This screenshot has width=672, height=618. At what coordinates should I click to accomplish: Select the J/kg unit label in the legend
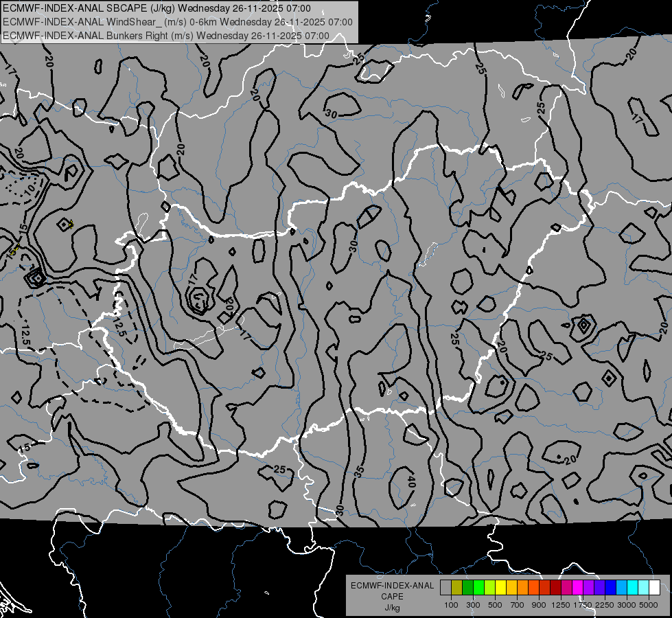click(x=392, y=608)
